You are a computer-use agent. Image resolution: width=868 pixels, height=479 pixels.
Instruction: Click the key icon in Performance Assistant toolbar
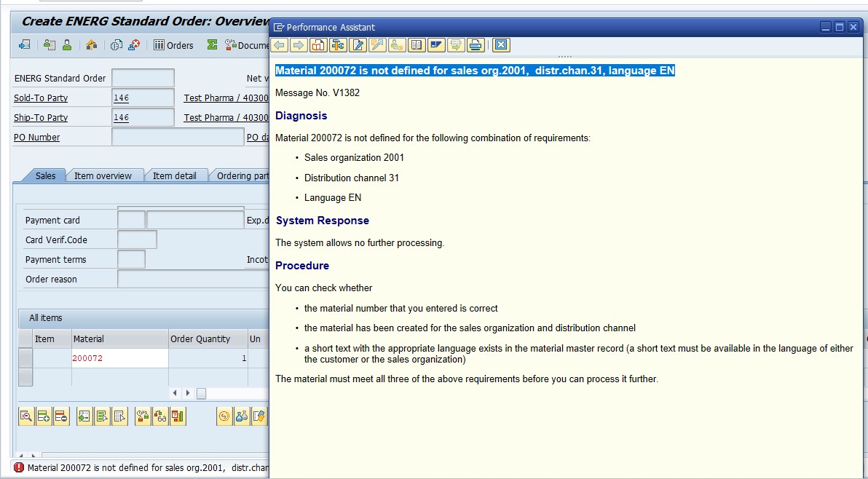coord(397,45)
